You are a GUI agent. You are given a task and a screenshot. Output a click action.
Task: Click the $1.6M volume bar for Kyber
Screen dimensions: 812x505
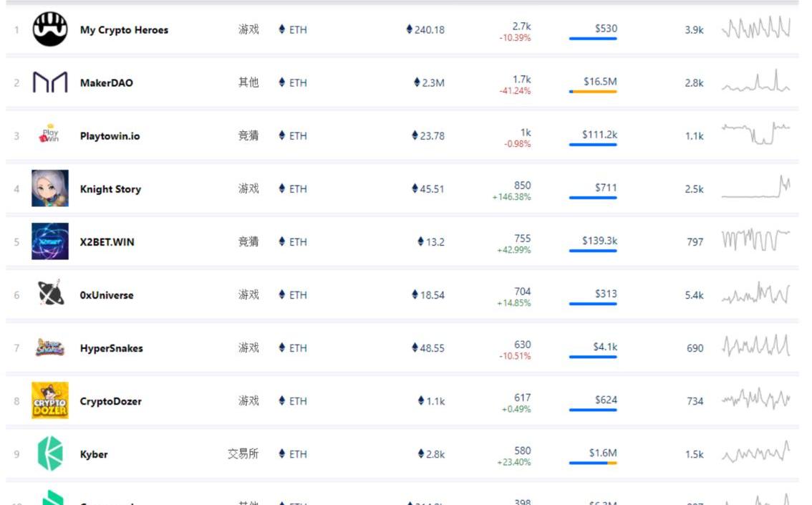tap(593, 463)
